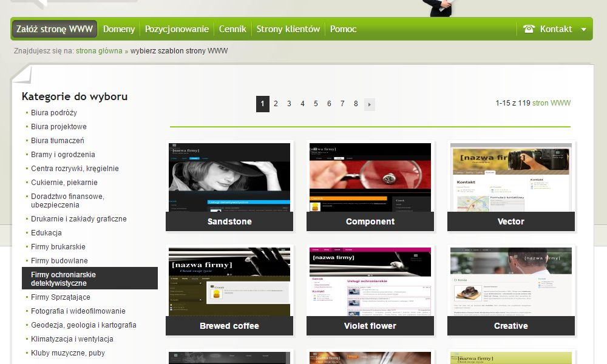Select the Firmy Sprzątające category

point(60,297)
